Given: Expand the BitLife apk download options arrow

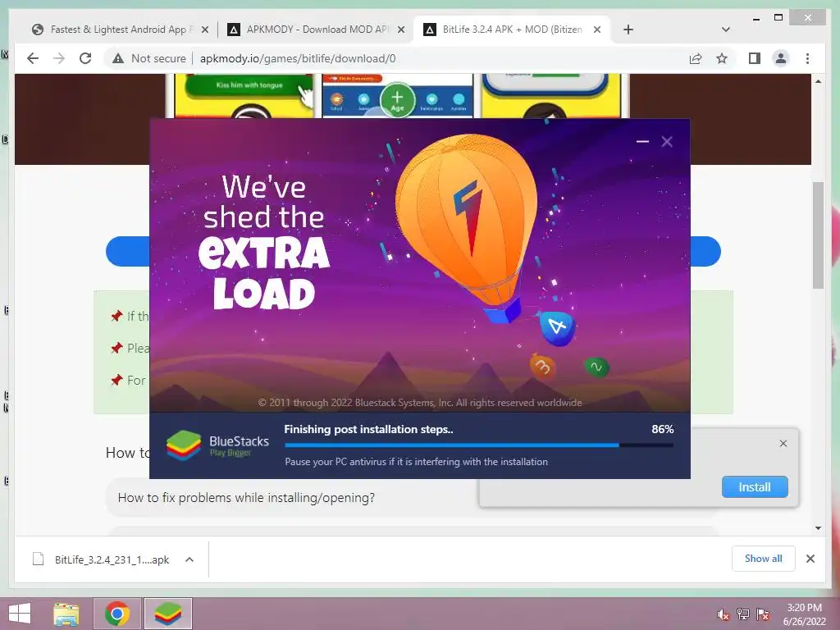Looking at the screenshot, I should click(x=189, y=559).
